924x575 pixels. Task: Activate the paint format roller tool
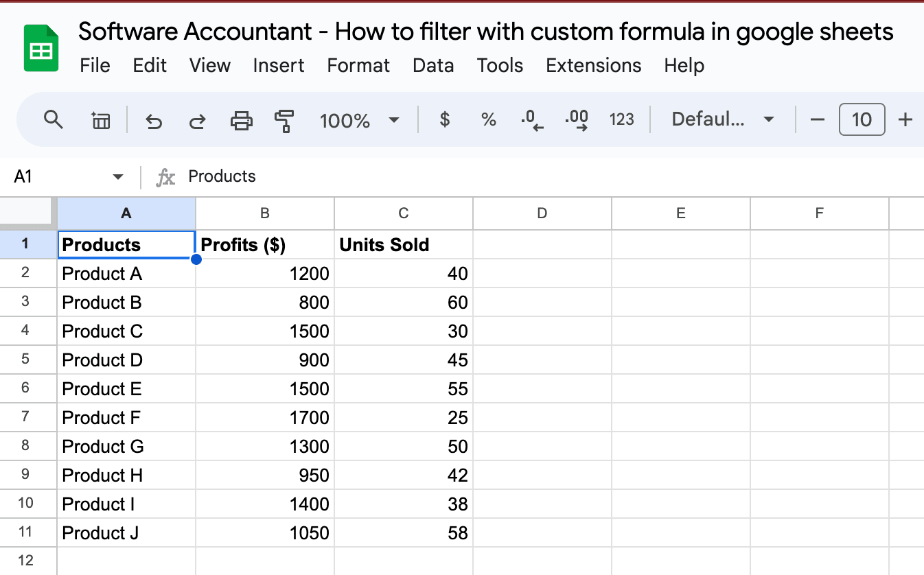(x=284, y=121)
